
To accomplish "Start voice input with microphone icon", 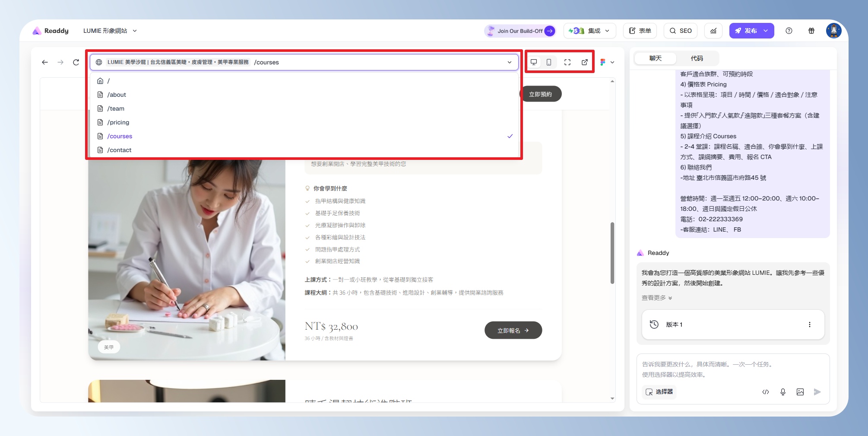I will pyautogui.click(x=783, y=392).
